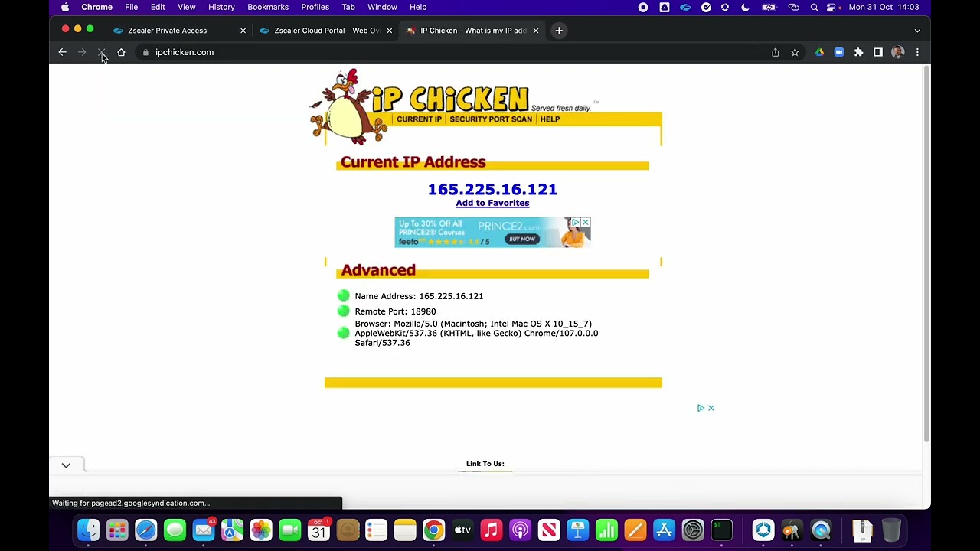This screenshot has width=980, height=551.
Task: Close the blank ad with X icon
Action: [x=710, y=408]
